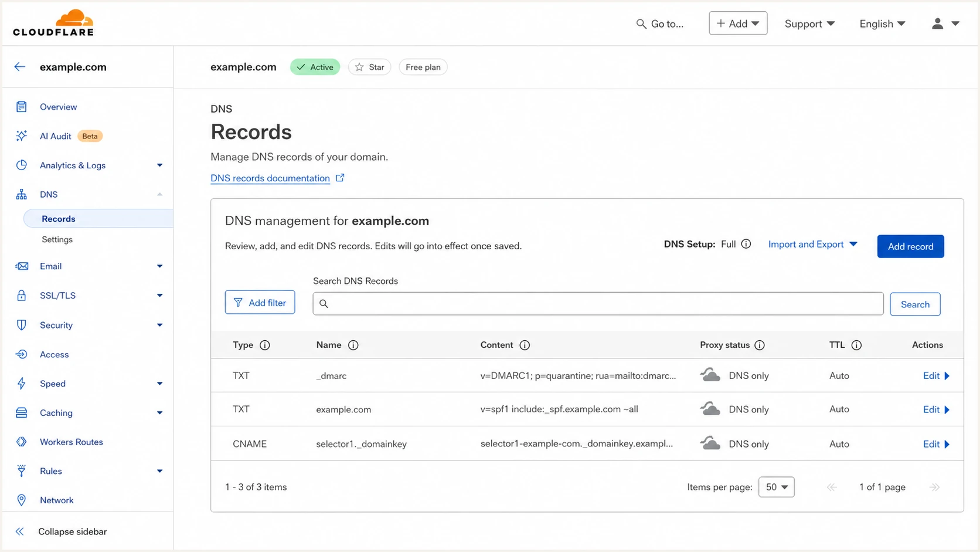Viewport: 980px width, 552px height.
Task: Click the Search button
Action: pyautogui.click(x=915, y=304)
